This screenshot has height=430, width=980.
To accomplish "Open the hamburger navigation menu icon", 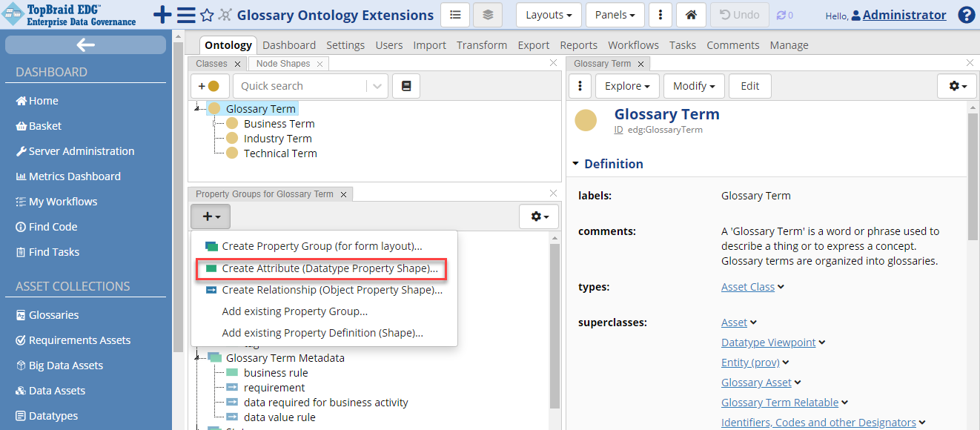I will 186,15.
